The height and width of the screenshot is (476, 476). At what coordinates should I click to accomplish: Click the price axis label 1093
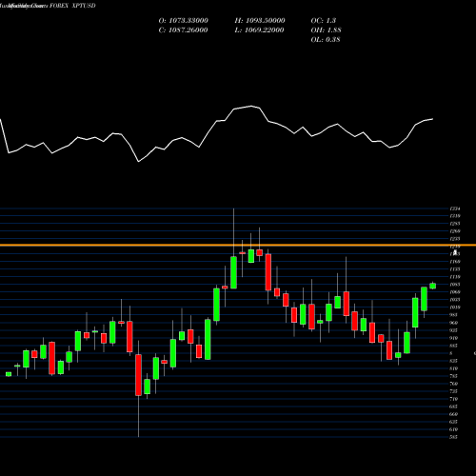[x=455, y=285]
